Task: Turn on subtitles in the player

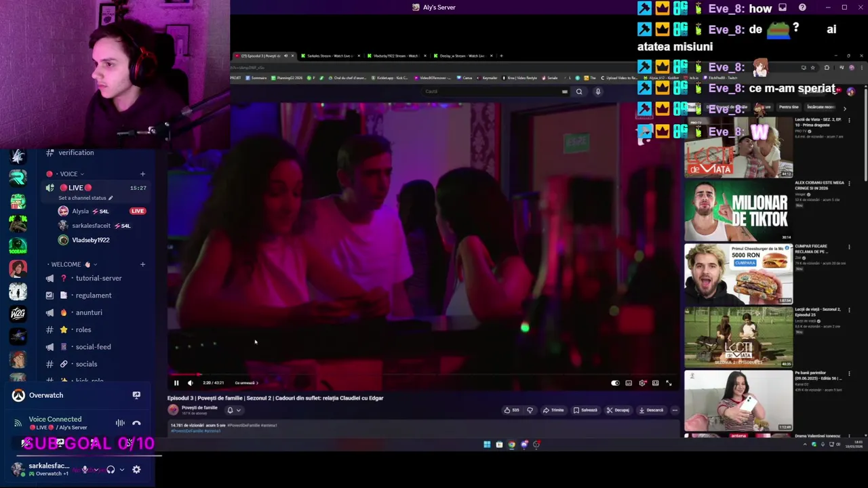Action: click(x=629, y=384)
